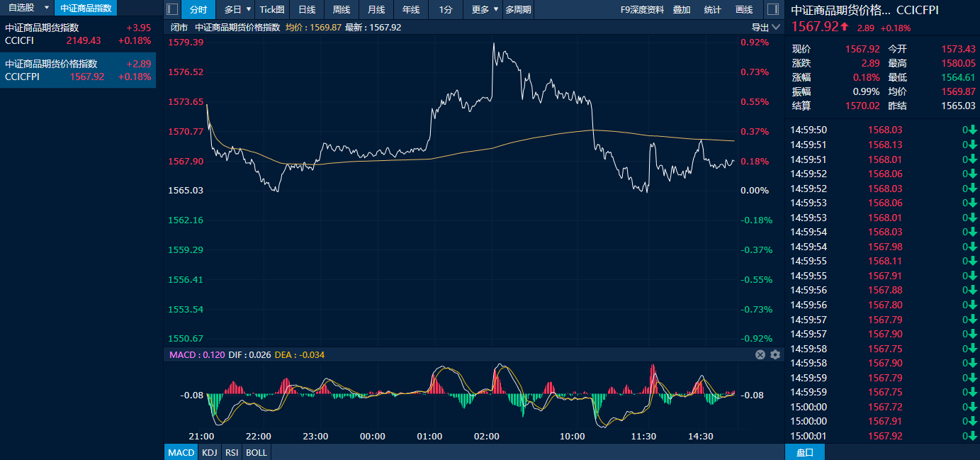Select the 日线 chart tab
980x460 pixels.
307,10
